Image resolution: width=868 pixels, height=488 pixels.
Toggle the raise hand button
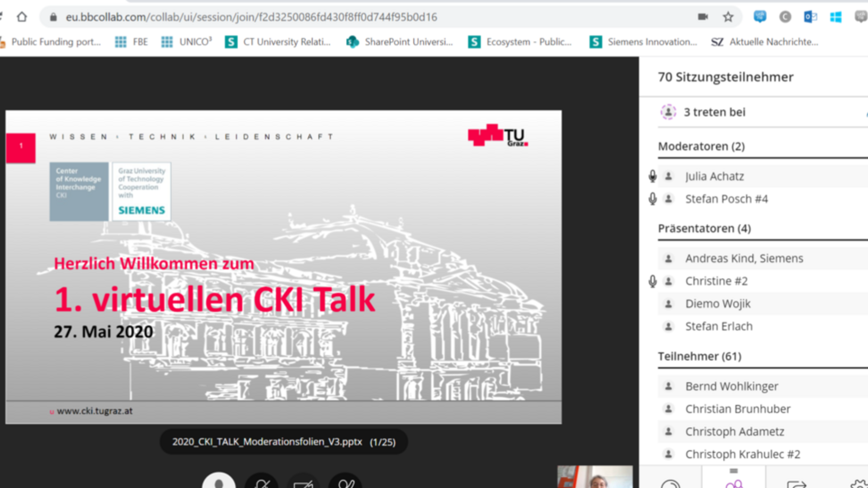click(345, 481)
